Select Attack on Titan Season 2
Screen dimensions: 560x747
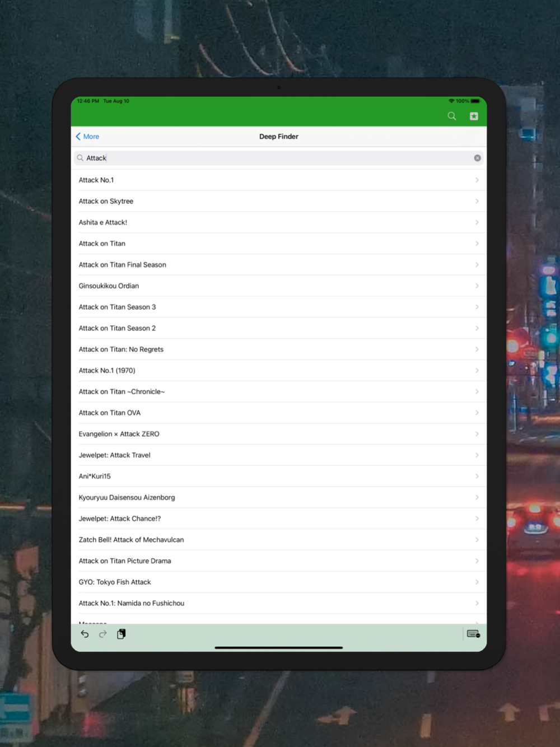pyautogui.click(x=279, y=328)
